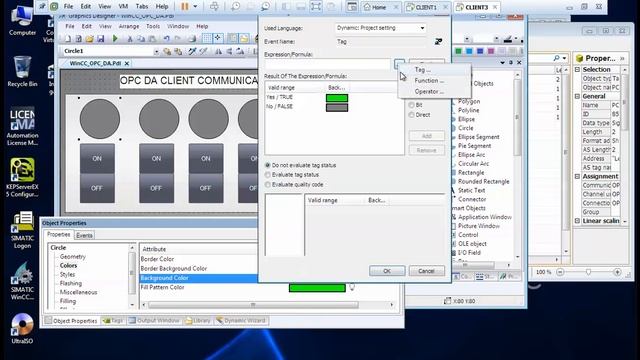Click Cancel in the dynamic dialog
Viewport: 640px width, 360px height.
tap(427, 271)
